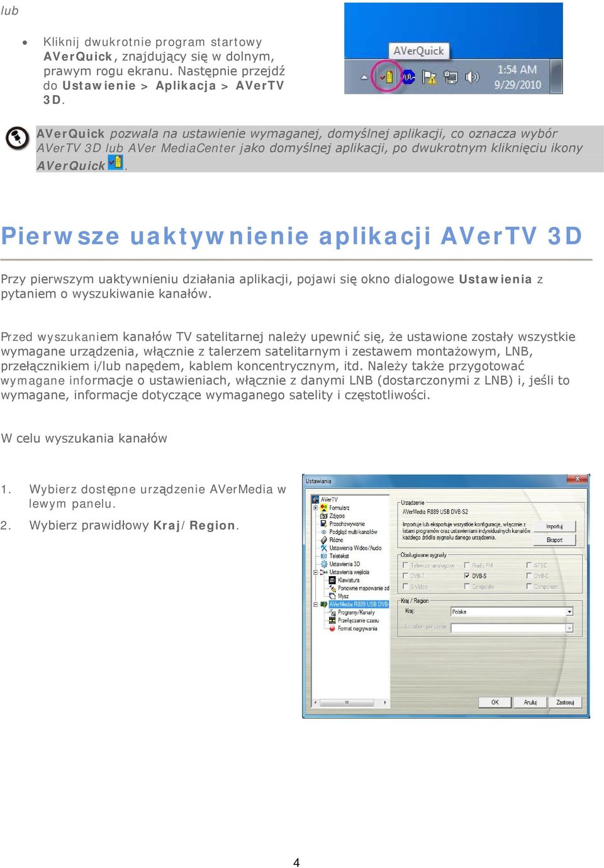This screenshot has width=604, height=868.
Task: Select the Ustawienia wejścia input settings item
Action: click(345, 572)
